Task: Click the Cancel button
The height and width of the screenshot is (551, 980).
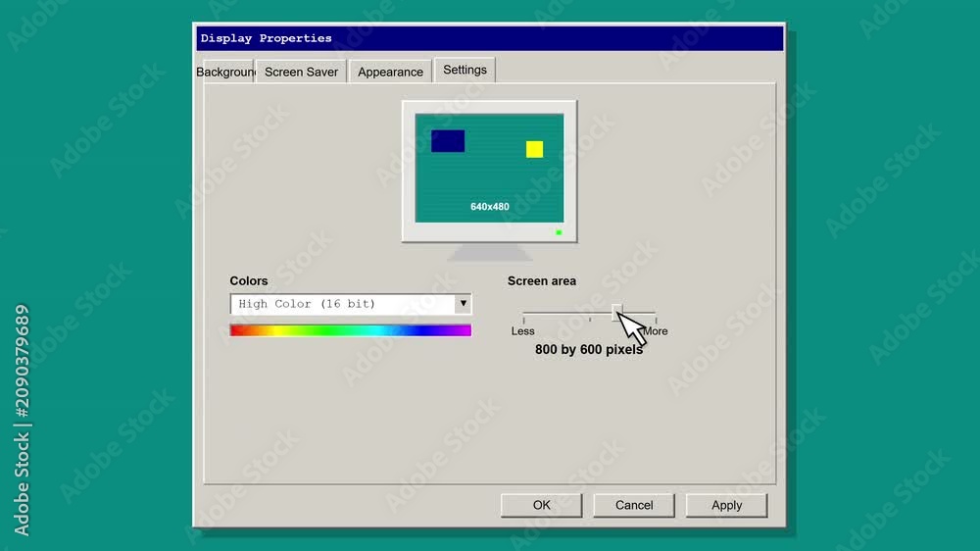Action: click(x=634, y=505)
